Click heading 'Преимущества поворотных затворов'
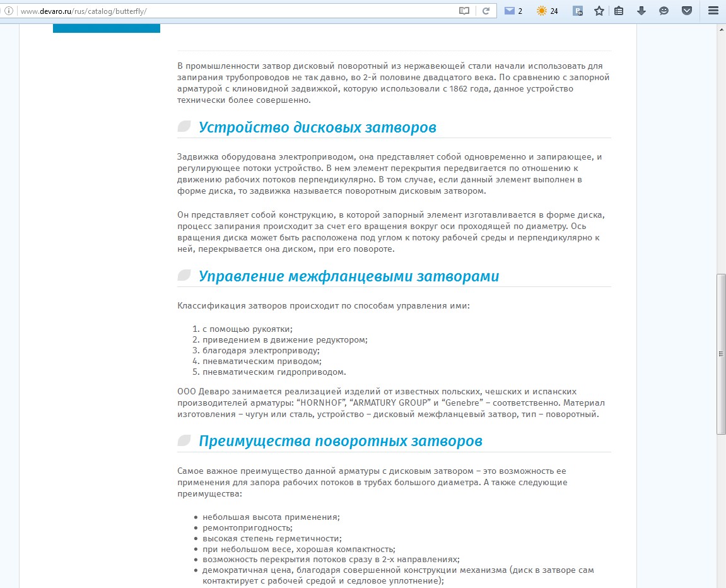The height and width of the screenshot is (588, 726). (341, 441)
